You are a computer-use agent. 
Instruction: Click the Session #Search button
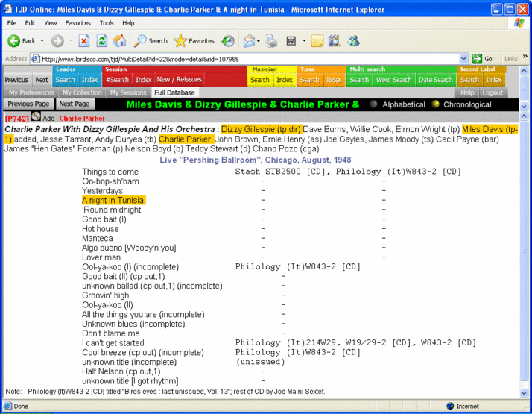pos(117,80)
